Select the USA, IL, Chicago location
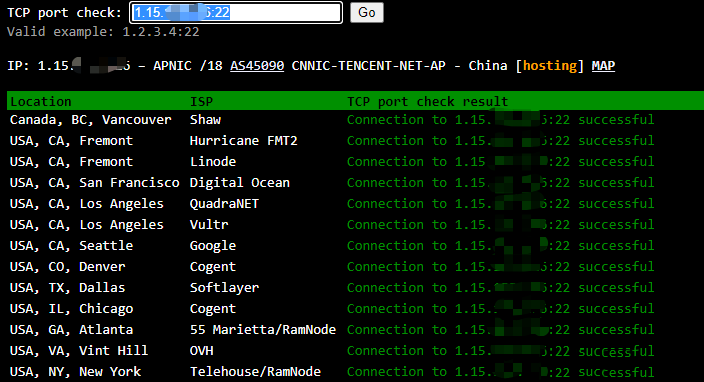 [x=71, y=309]
